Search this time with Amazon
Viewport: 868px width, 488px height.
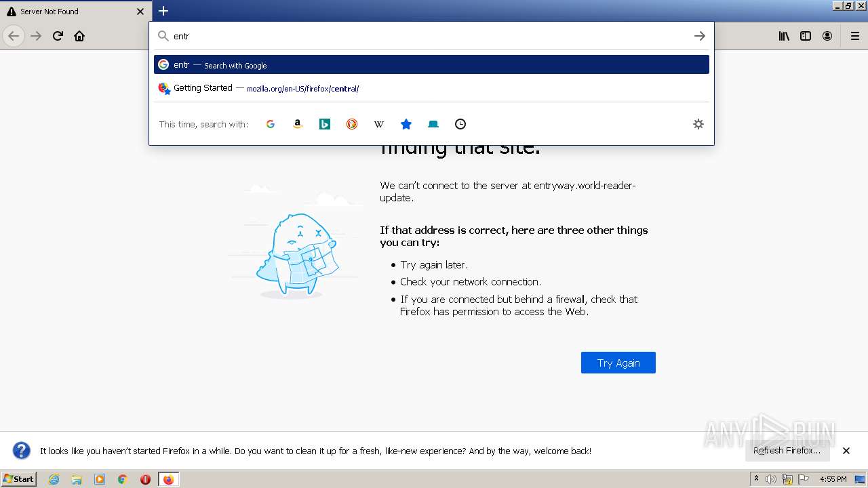[298, 124]
